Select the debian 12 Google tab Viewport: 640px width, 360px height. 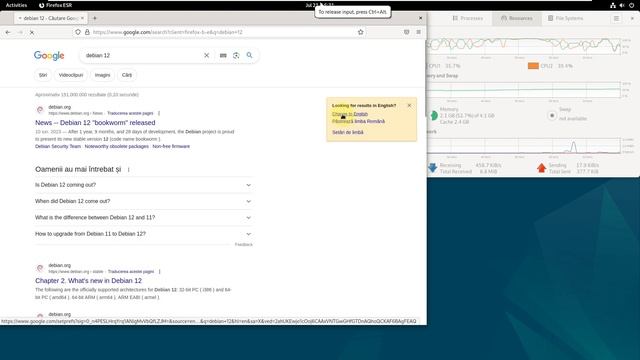click(50, 18)
